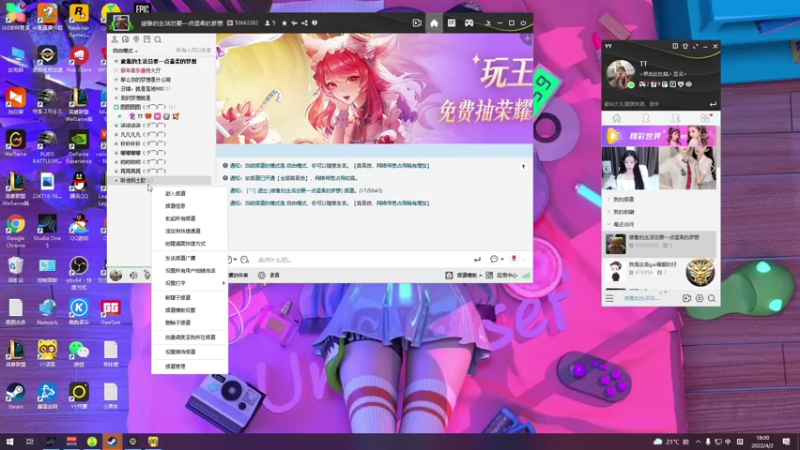Image resolution: width=800 pixels, height=450 pixels.
Task: Toggle 录音 recording in the bottom bar
Action: tap(269, 275)
